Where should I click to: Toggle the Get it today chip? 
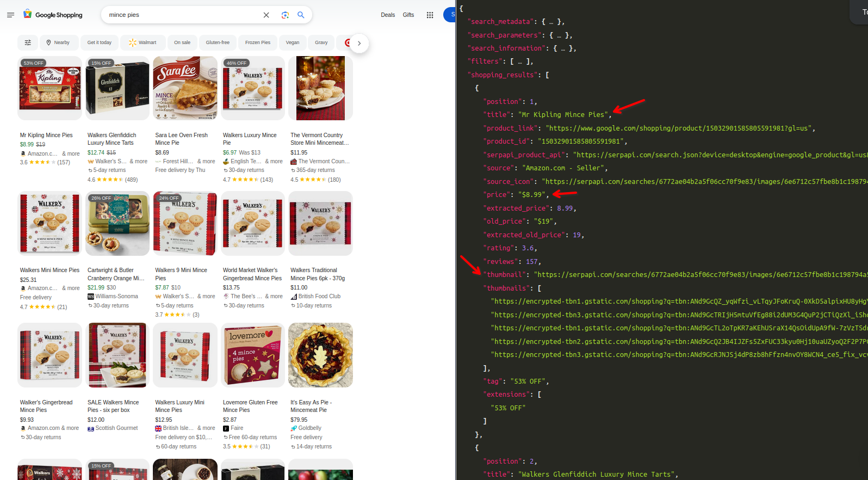[x=100, y=42]
